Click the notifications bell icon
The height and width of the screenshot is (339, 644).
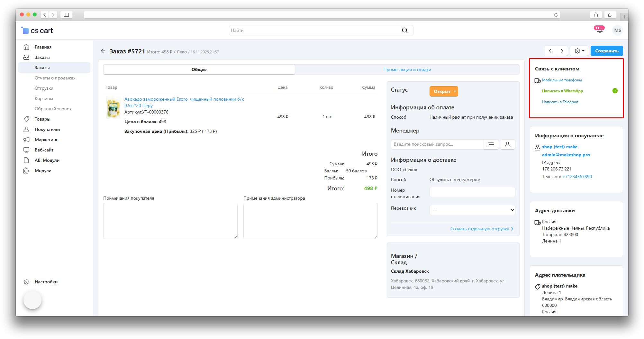click(600, 30)
